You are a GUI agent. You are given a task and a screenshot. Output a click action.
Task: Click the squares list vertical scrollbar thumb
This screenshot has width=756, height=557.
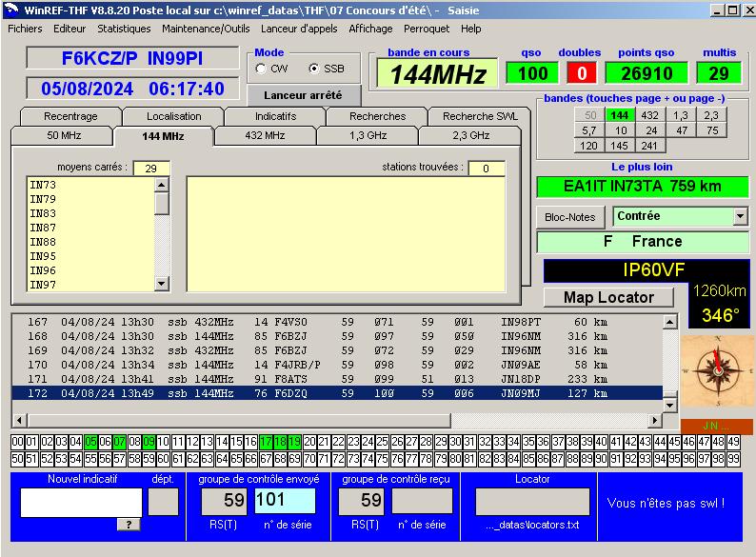tap(162, 204)
